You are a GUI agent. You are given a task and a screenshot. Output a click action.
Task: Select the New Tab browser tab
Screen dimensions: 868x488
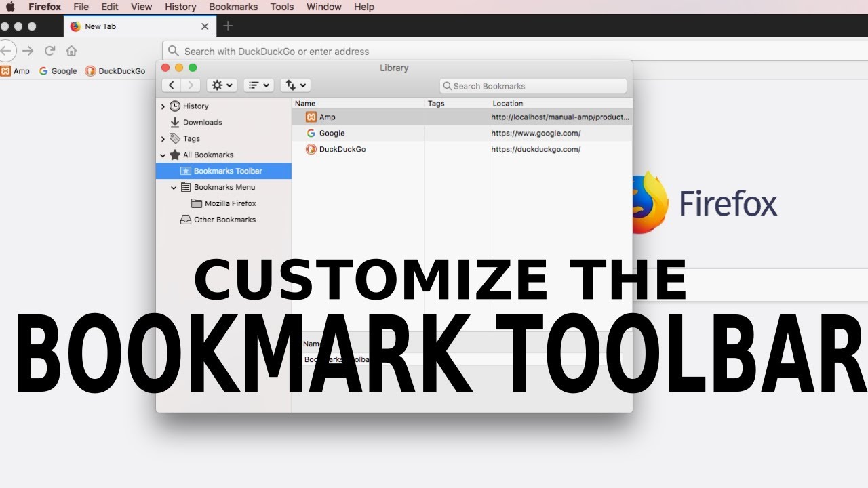tap(140, 26)
